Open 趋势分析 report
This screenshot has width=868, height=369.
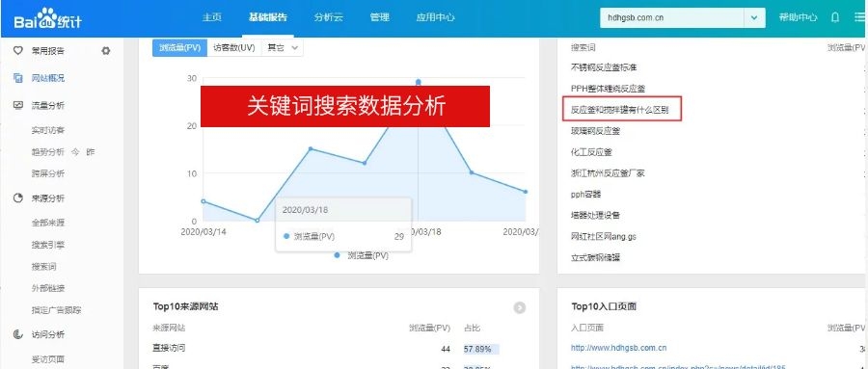tap(47, 151)
